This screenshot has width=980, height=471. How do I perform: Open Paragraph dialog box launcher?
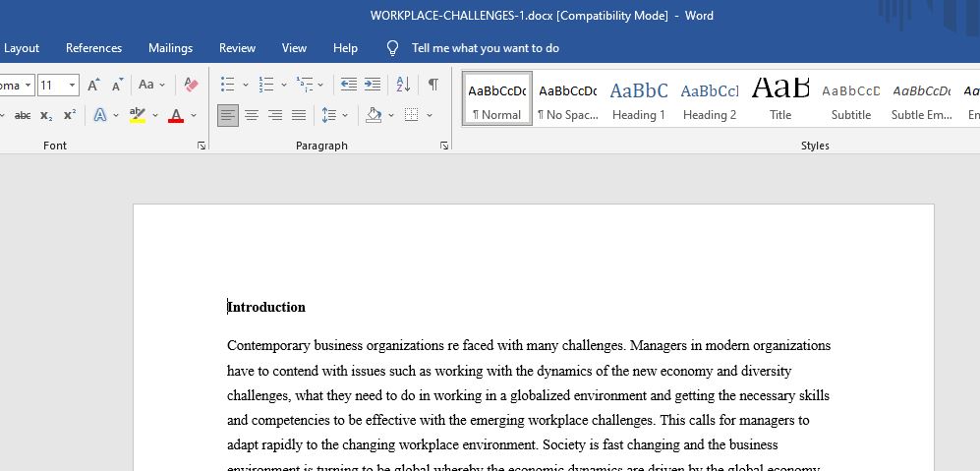[x=443, y=146]
